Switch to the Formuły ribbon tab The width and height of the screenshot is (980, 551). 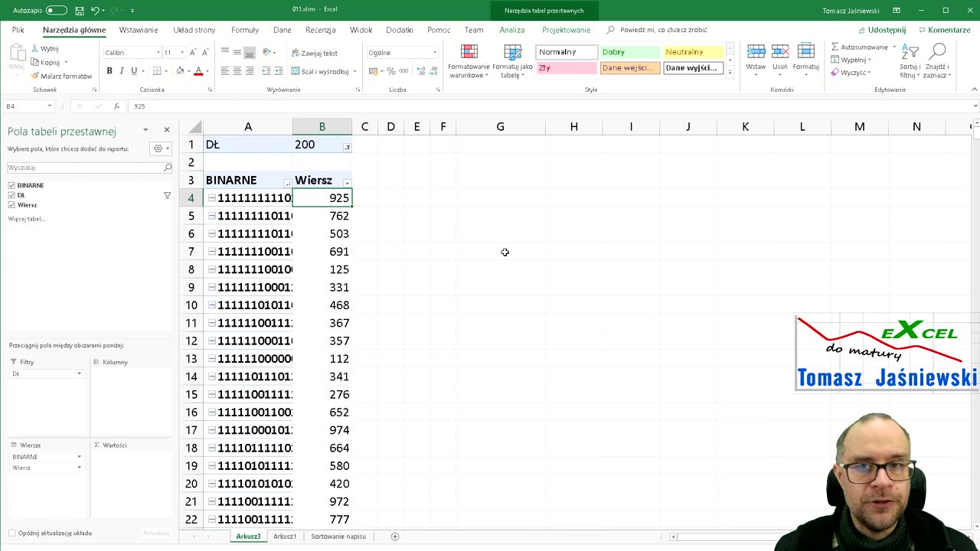click(x=245, y=30)
